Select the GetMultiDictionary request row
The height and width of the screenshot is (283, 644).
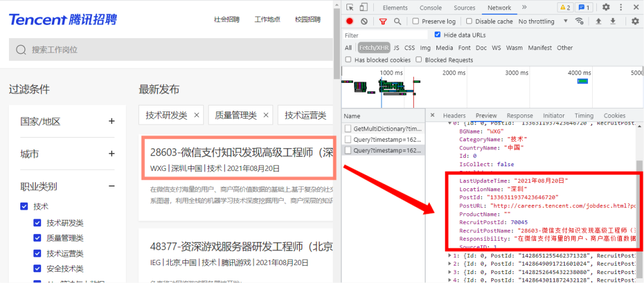click(383, 128)
